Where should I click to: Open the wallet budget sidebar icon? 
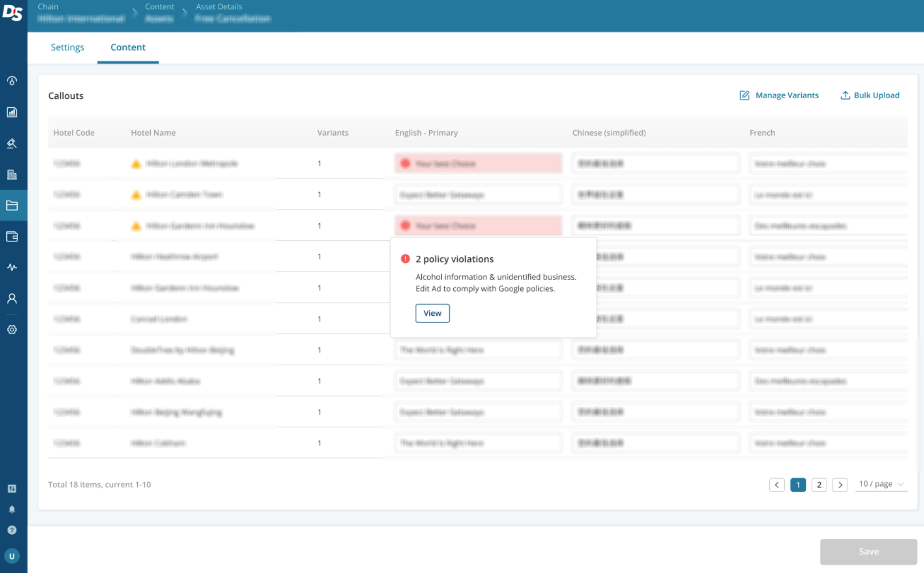click(12, 237)
